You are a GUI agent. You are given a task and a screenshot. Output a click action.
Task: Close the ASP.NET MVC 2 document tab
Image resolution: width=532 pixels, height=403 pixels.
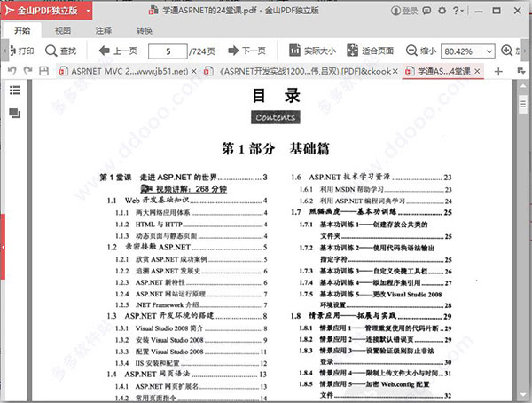click(193, 71)
